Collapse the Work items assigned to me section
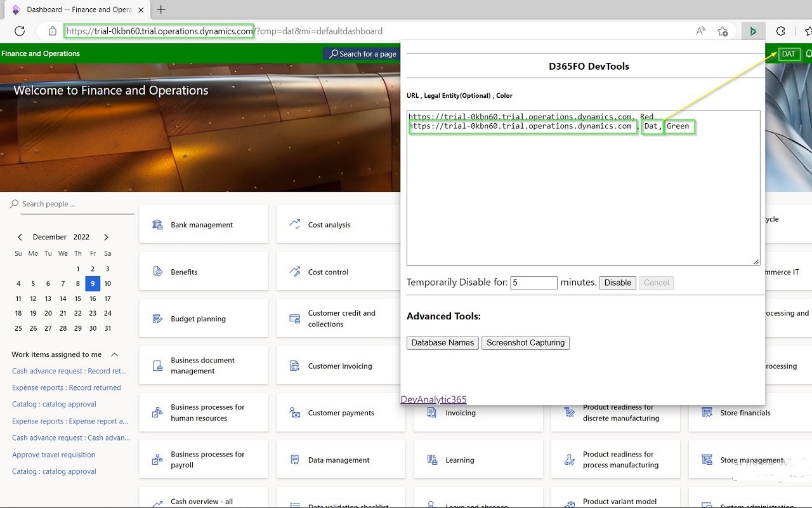 (114, 355)
